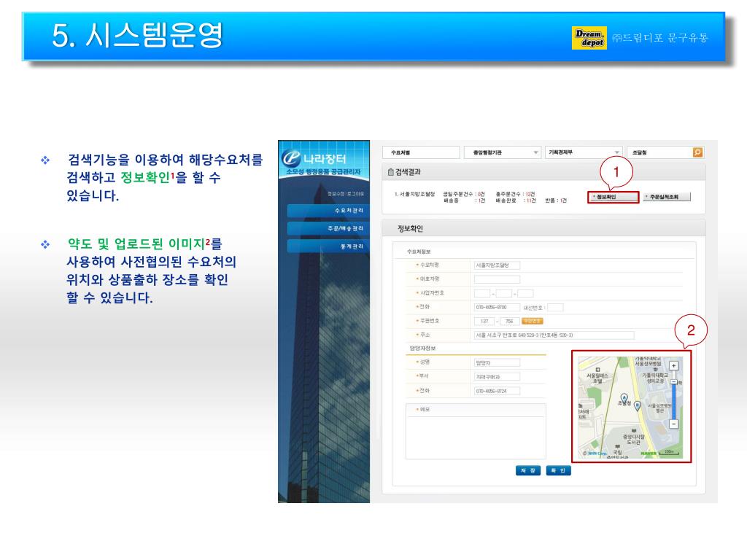Viewport: 747px width, 560px height.
Task: Click the Dream depot logo
Action: 589,38
